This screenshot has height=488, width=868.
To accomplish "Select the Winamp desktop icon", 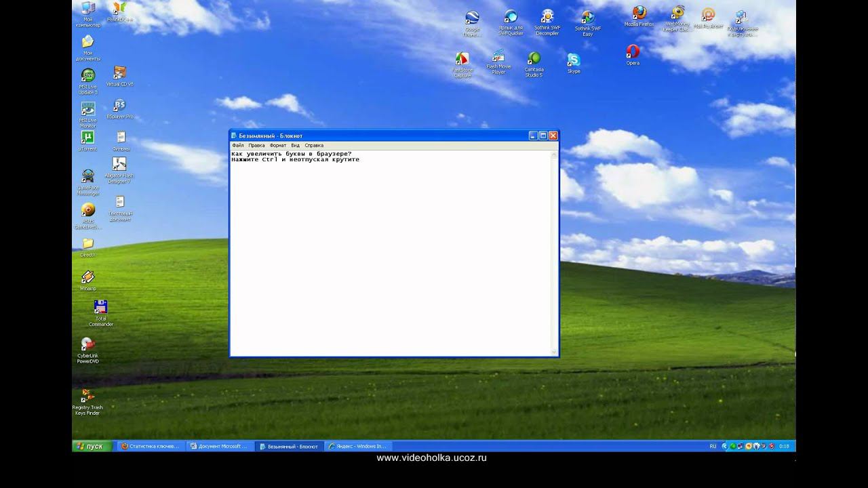I will (88, 281).
